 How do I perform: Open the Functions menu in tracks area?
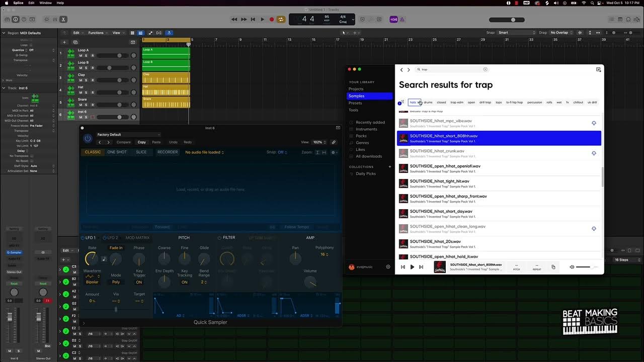pyautogui.click(x=98, y=33)
